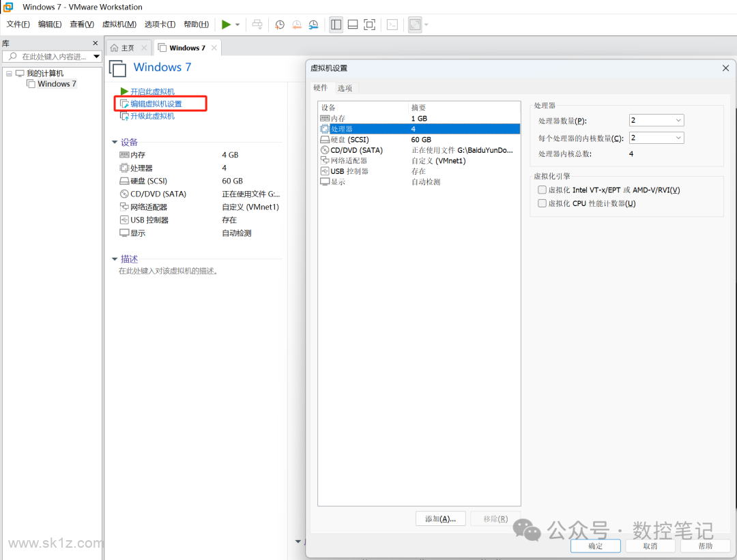Open the stretch display dropdown arrow in the toolbar
The width and height of the screenshot is (737, 560).
[427, 25]
